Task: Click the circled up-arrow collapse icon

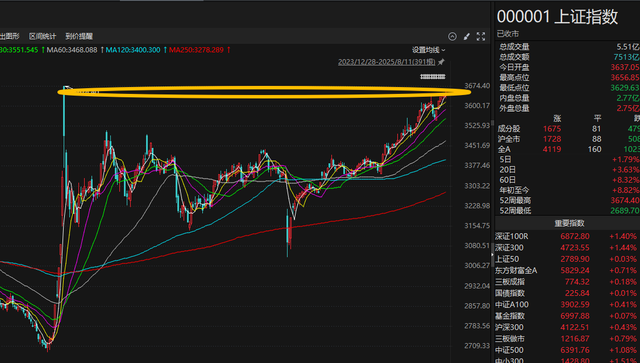Action: [x=452, y=36]
